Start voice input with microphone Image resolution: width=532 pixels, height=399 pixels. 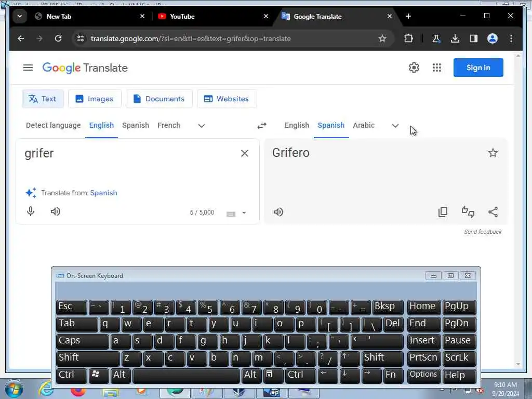(31, 211)
